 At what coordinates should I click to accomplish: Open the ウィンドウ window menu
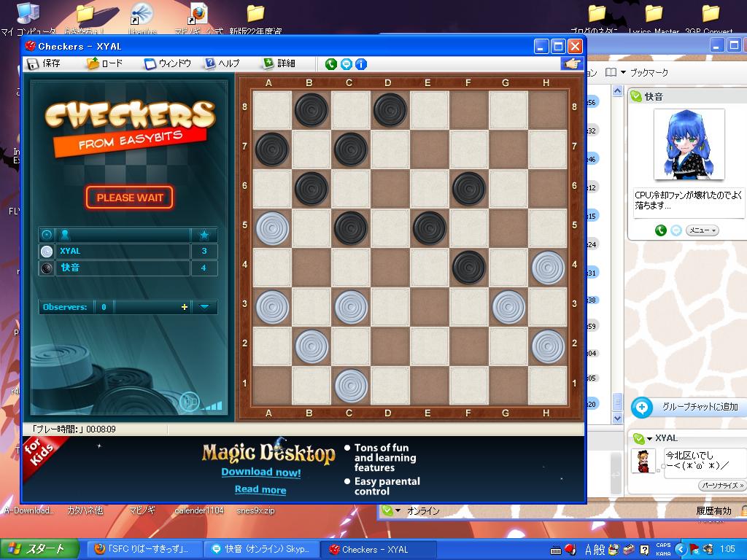pyautogui.click(x=168, y=63)
